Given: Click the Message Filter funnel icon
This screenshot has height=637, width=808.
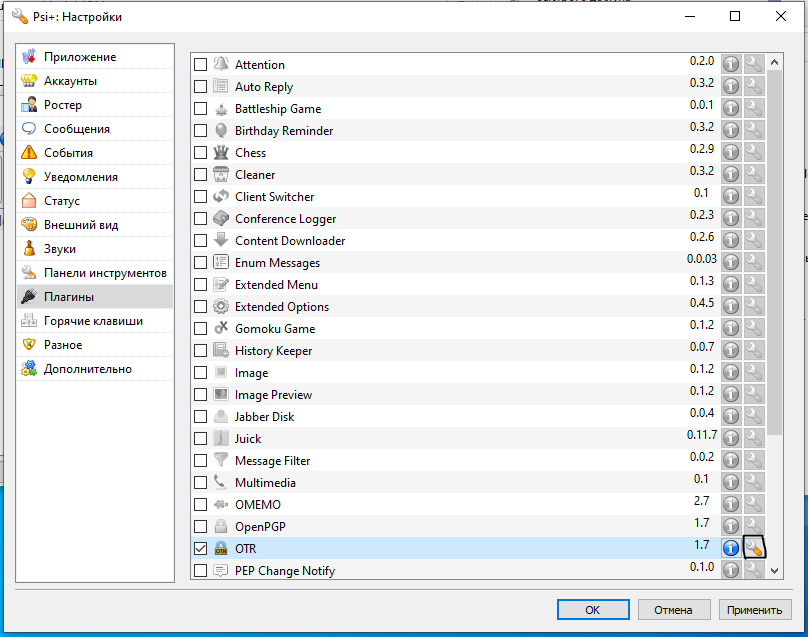Looking at the screenshot, I should click(221, 460).
